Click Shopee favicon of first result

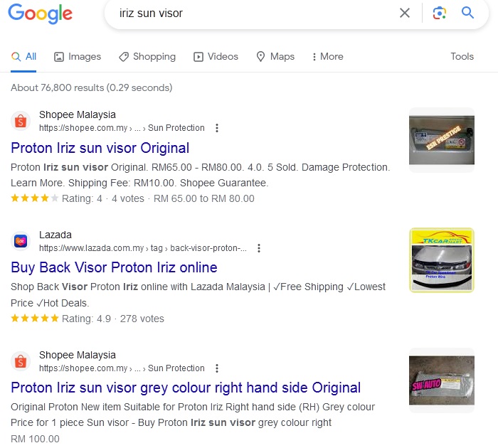pyautogui.click(x=21, y=121)
